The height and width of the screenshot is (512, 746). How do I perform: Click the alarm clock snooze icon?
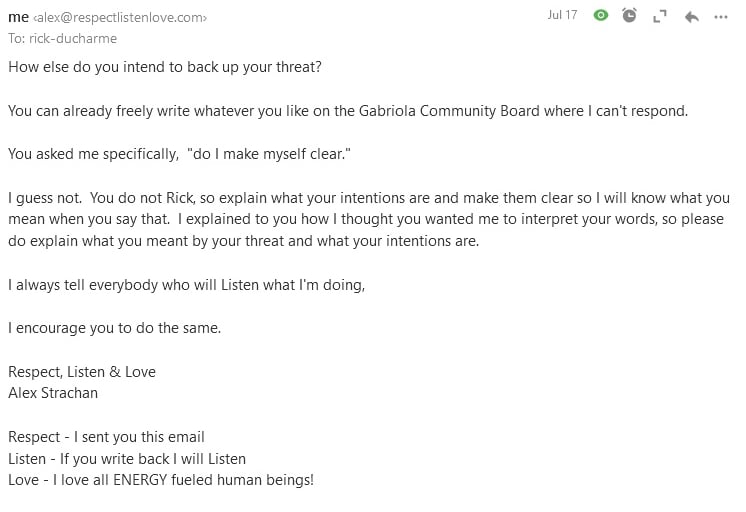pos(629,16)
